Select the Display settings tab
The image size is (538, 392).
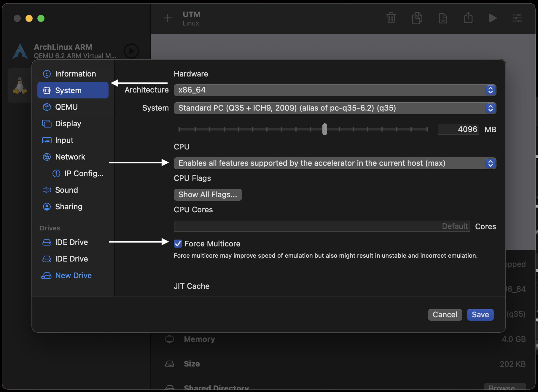[x=68, y=124]
